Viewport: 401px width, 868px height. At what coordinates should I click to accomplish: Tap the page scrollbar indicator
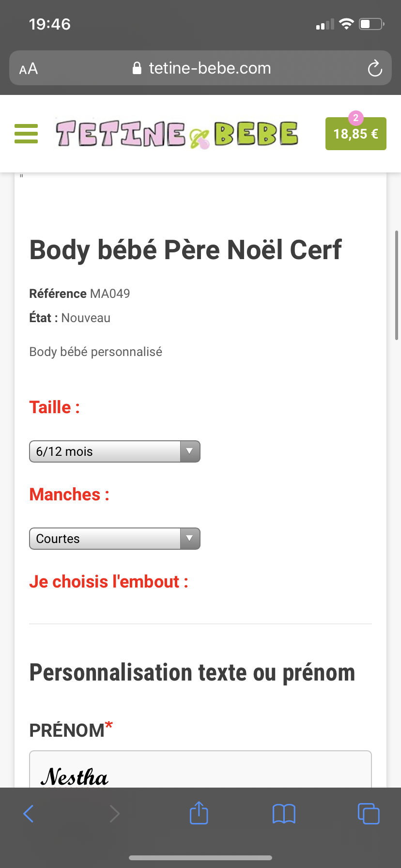pyautogui.click(x=397, y=286)
